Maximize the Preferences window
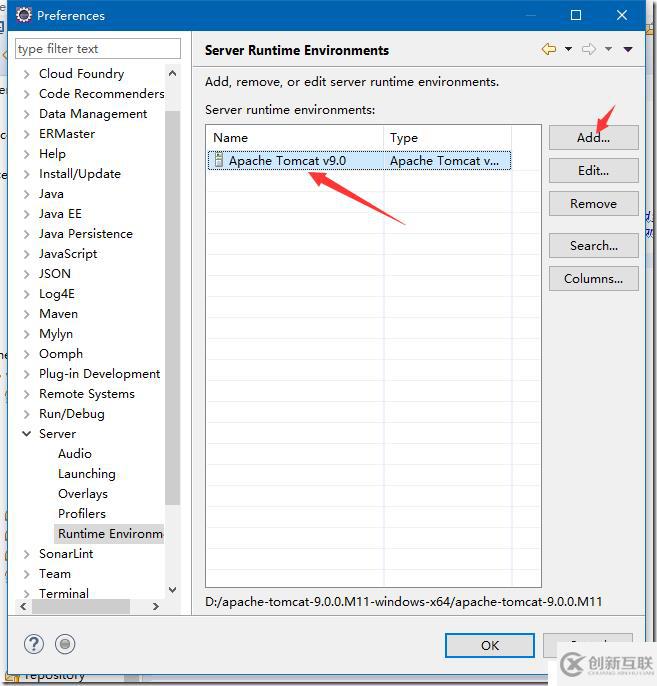 coord(576,15)
